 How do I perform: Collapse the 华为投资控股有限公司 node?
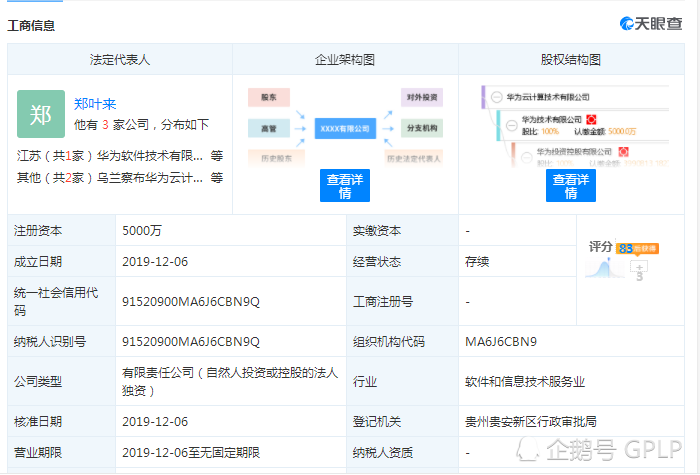(x=527, y=157)
